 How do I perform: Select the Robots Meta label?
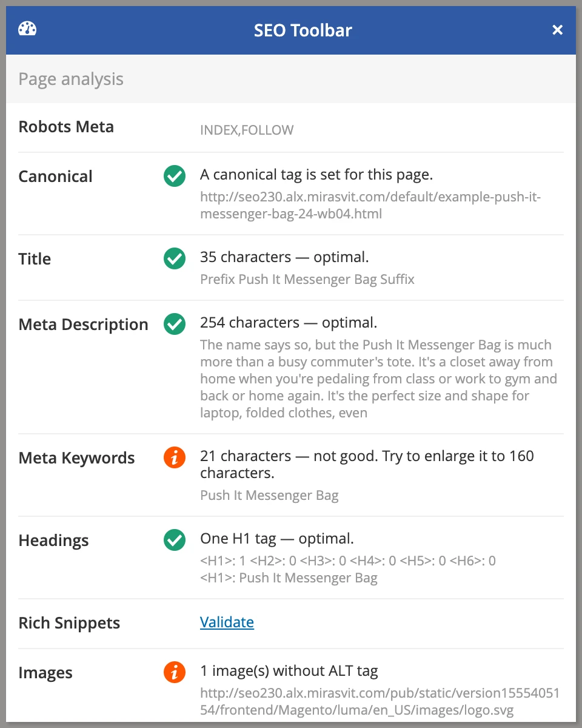[x=66, y=127]
